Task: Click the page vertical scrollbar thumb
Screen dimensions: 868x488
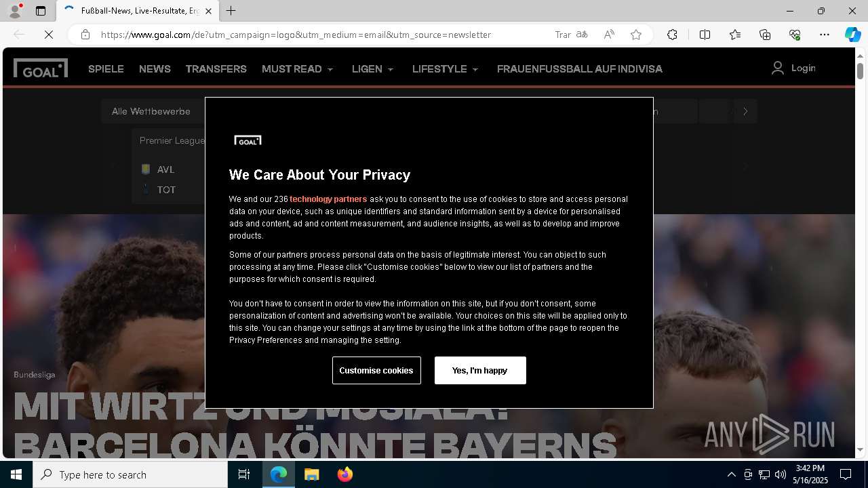Action: (x=860, y=70)
